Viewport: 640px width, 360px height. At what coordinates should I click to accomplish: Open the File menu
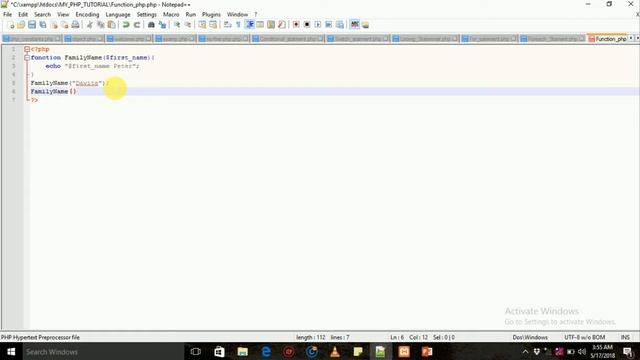pos(7,14)
